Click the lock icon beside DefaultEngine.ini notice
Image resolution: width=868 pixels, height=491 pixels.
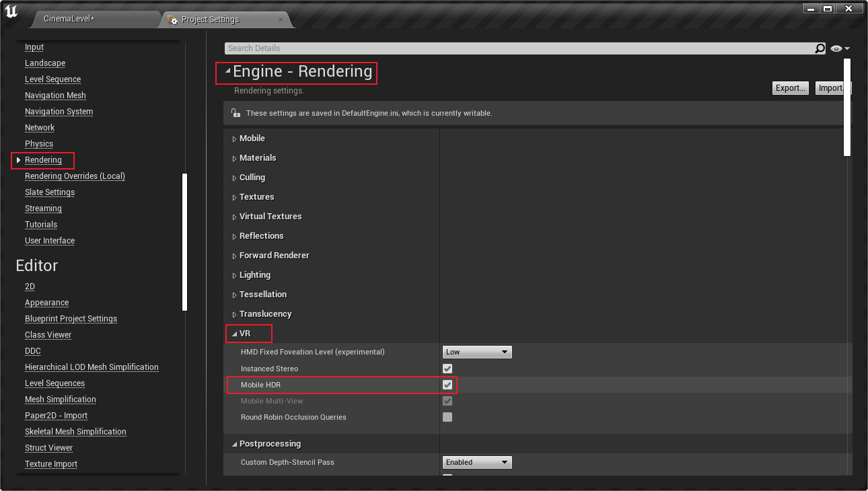coord(236,113)
